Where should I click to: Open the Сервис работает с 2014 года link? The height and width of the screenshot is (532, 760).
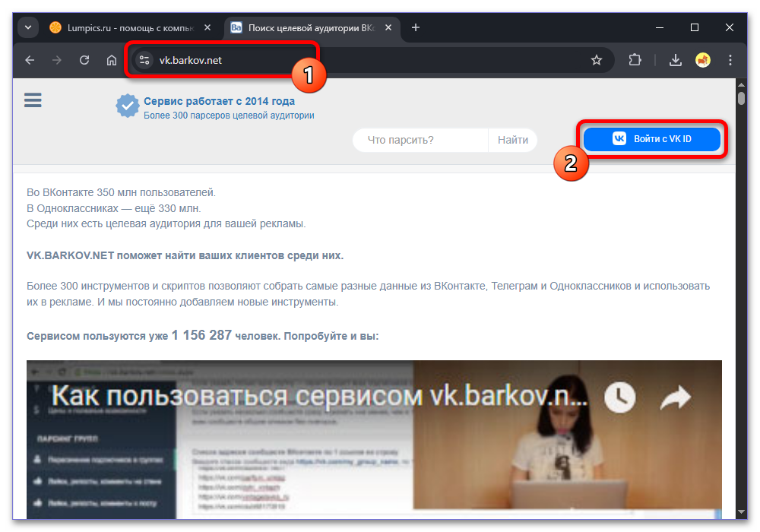coord(219,101)
